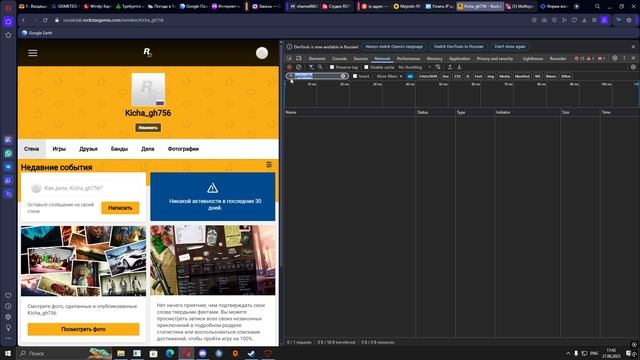This screenshot has width=640, height=360.
Task: Toggle the device toolbar icon in DevTools
Action: tap(299, 58)
